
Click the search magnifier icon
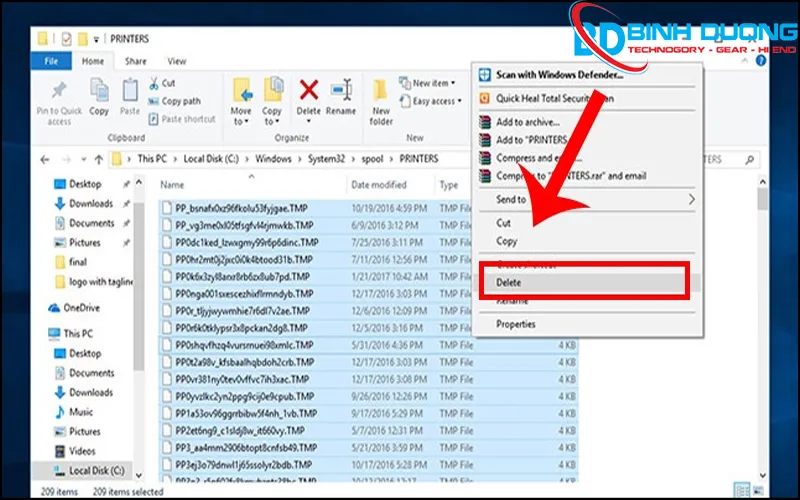pyautogui.click(x=749, y=160)
